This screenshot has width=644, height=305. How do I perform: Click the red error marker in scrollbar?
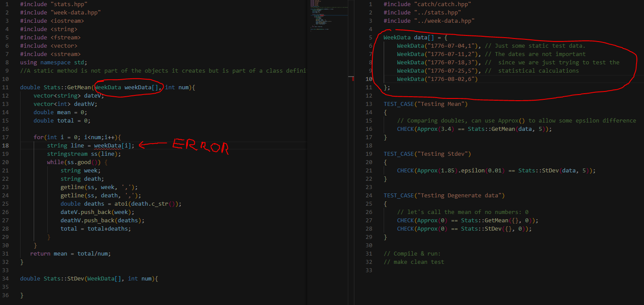[352, 78]
